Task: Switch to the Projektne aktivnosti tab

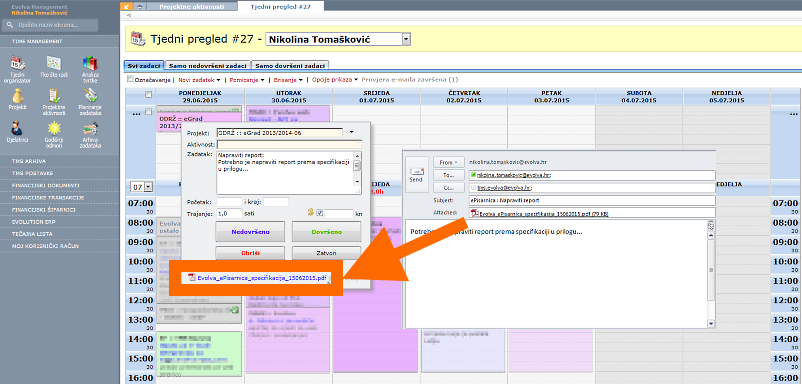Action: point(193,7)
